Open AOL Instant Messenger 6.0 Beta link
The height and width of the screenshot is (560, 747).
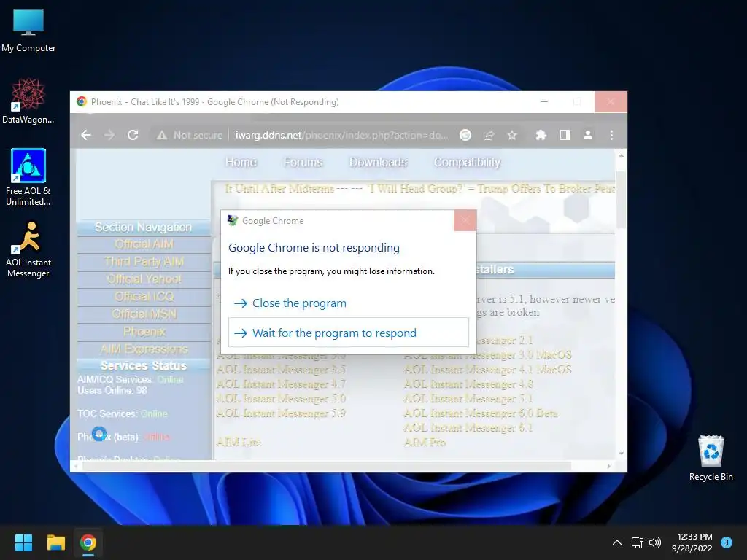click(x=480, y=413)
